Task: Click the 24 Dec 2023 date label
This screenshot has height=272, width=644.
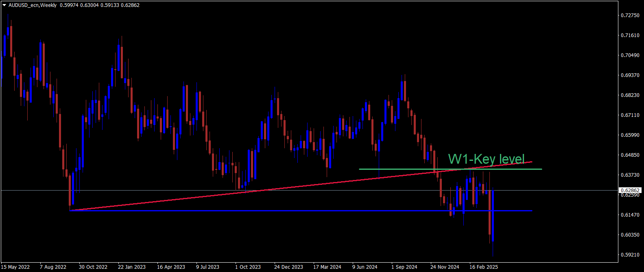Action: (288, 267)
